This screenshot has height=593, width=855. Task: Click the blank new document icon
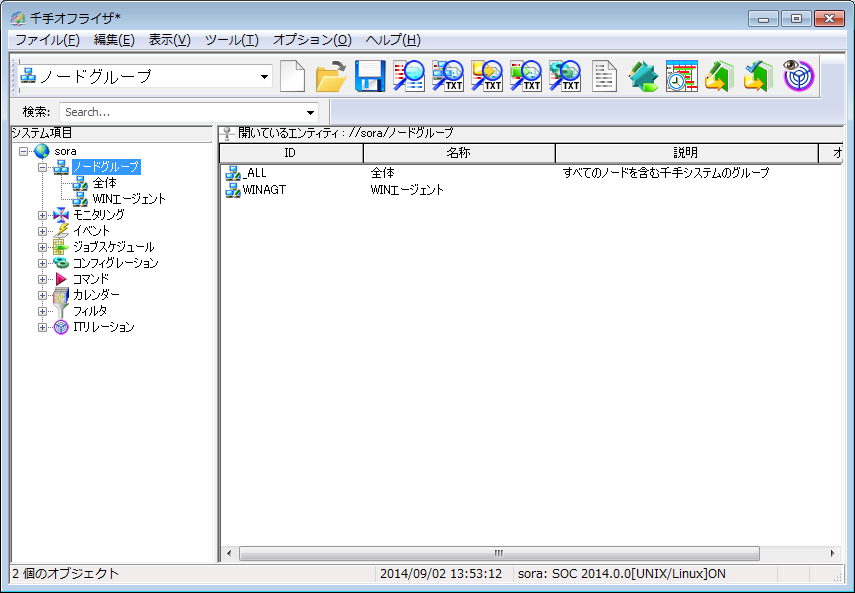[x=292, y=76]
